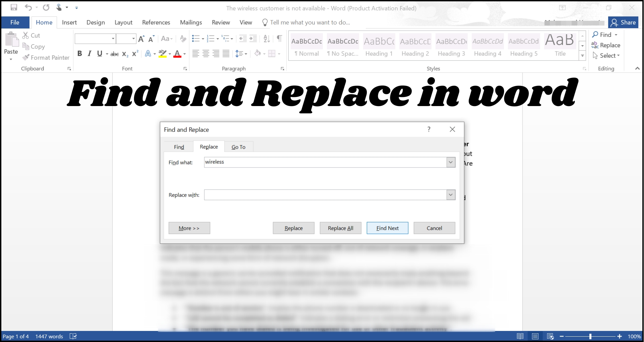This screenshot has width=644, height=342.
Task: Toggle center alignment
Action: pos(205,53)
